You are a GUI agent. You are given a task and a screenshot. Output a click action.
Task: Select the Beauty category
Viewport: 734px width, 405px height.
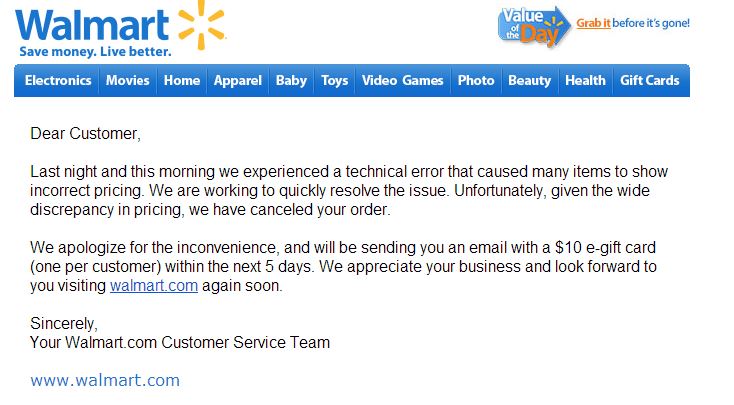coord(529,81)
